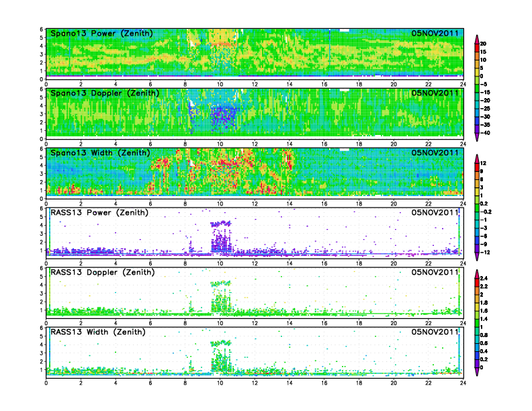Click the 05NOV2011 date in RASS13 Doppler panel
This screenshot has height=411, width=532.
pyautogui.click(x=435, y=272)
